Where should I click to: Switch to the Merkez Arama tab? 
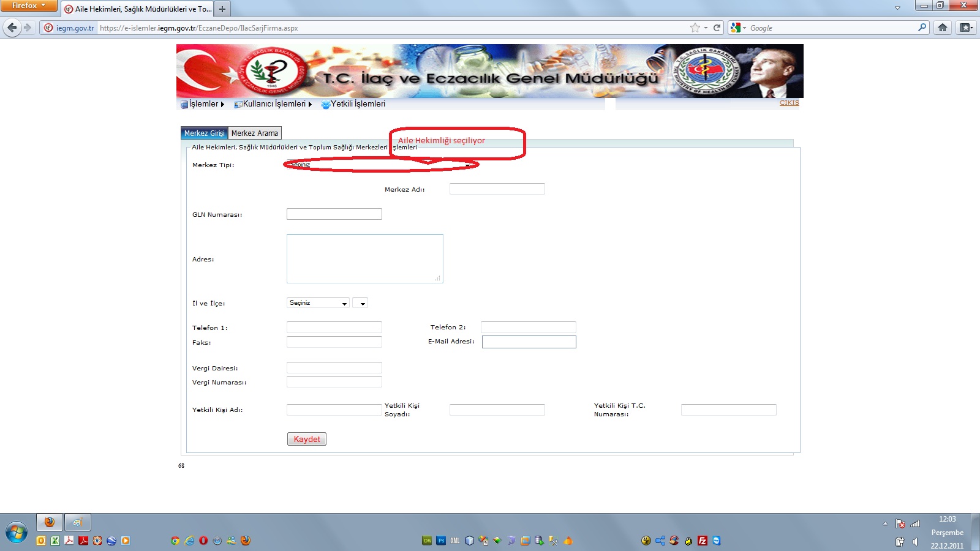click(x=254, y=133)
